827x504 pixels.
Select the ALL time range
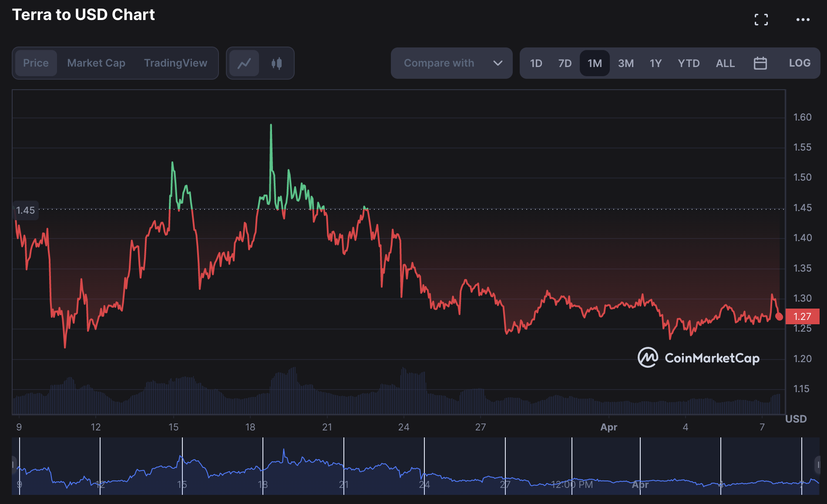[x=725, y=64]
